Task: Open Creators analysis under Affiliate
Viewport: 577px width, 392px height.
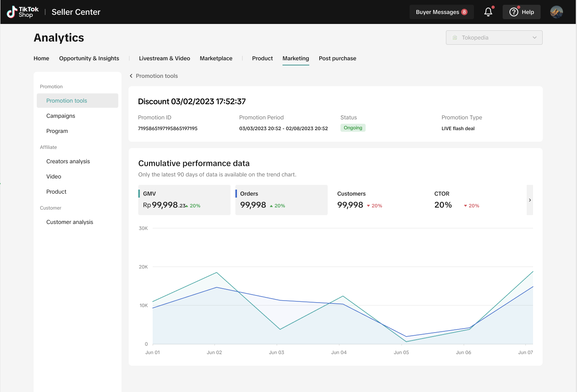Action: click(68, 161)
